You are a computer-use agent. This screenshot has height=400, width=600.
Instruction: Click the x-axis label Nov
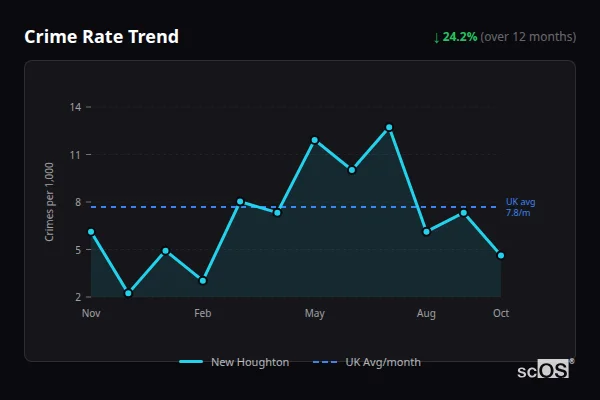click(91, 313)
